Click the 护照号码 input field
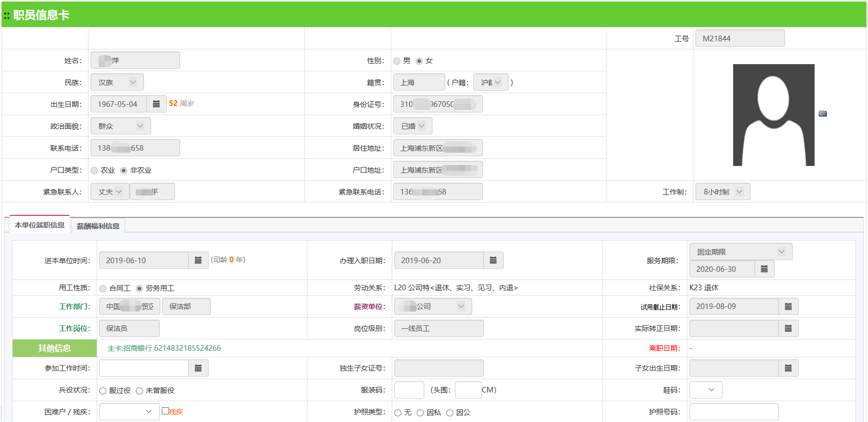Viewport: 868px width, 422px height. [x=734, y=412]
